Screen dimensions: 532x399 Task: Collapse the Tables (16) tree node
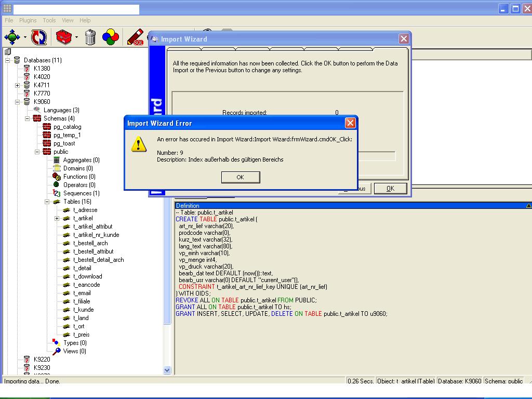pos(47,202)
